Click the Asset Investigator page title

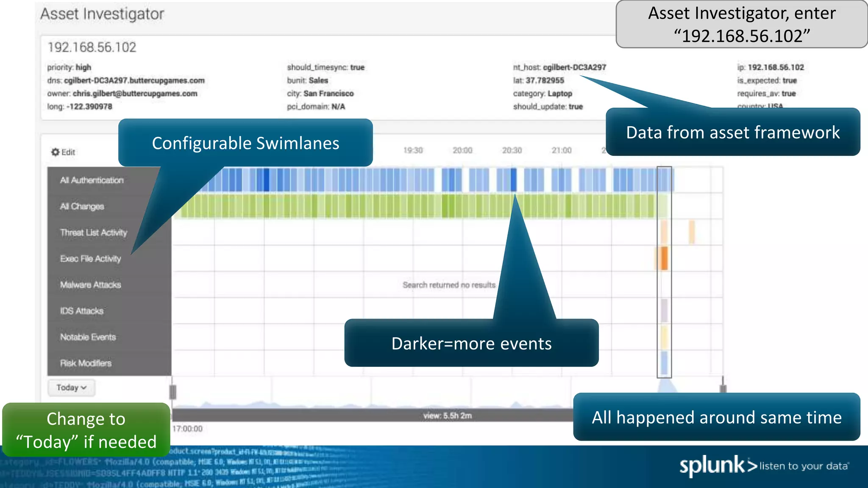tap(102, 14)
